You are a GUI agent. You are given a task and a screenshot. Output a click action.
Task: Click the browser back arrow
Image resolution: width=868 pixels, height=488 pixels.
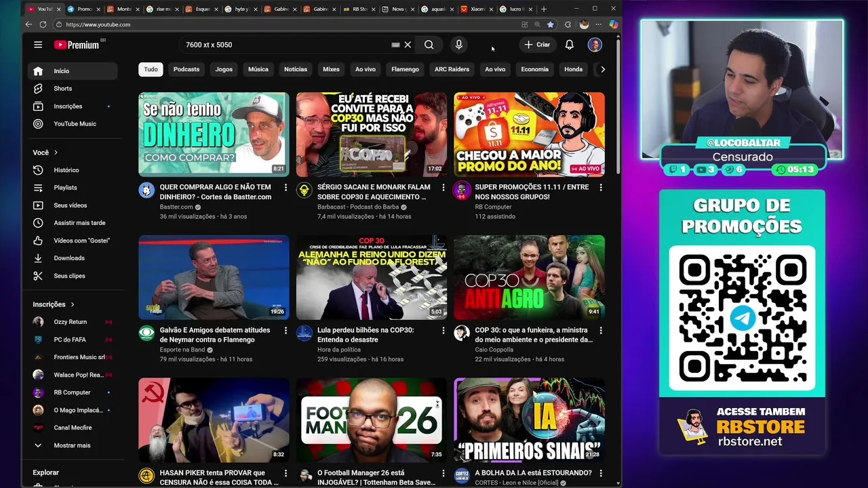coord(28,24)
